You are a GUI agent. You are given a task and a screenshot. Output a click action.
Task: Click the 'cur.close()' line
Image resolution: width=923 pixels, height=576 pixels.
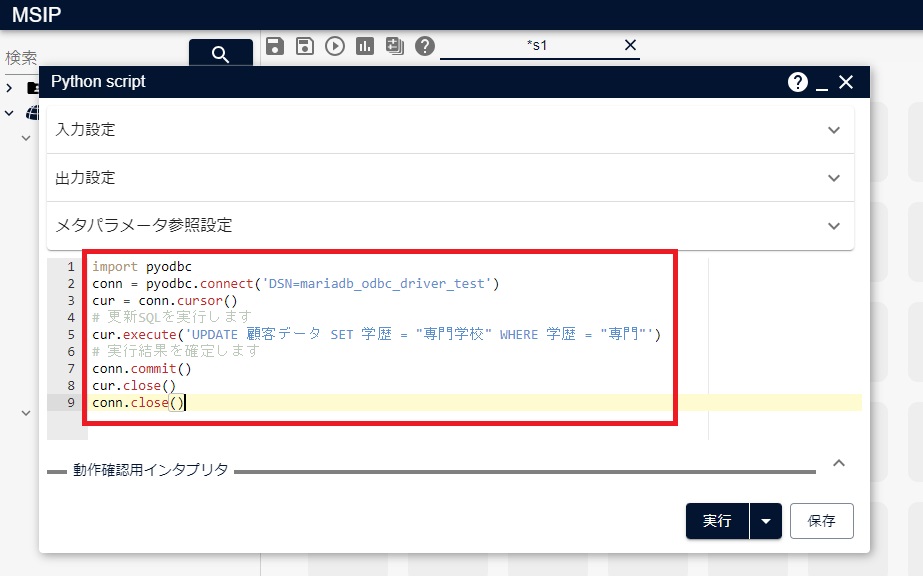(x=134, y=385)
